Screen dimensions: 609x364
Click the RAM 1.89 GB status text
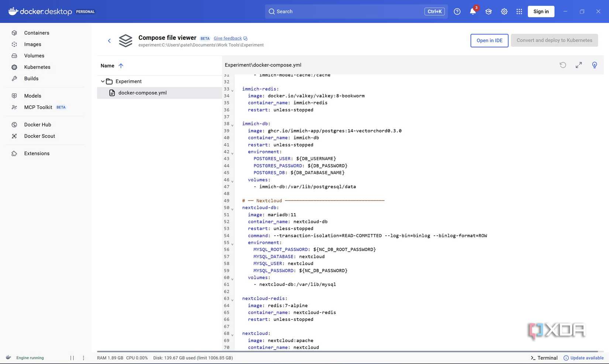tap(110, 358)
